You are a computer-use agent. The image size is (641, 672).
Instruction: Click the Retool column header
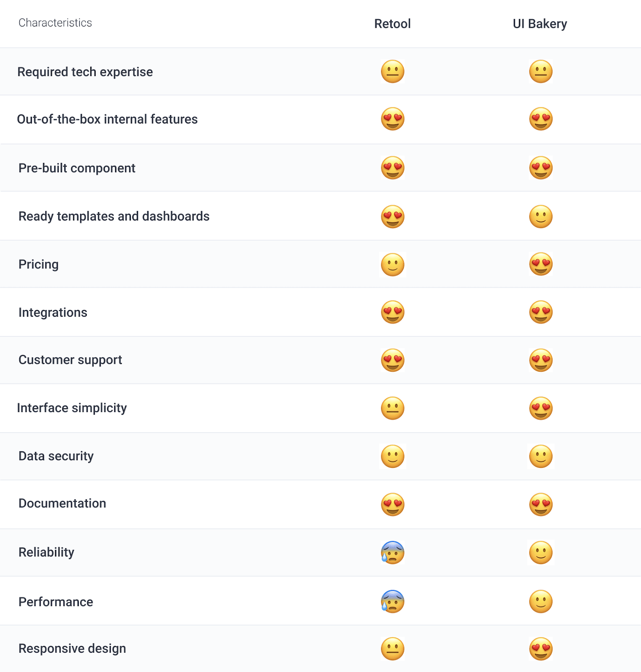(392, 24)
